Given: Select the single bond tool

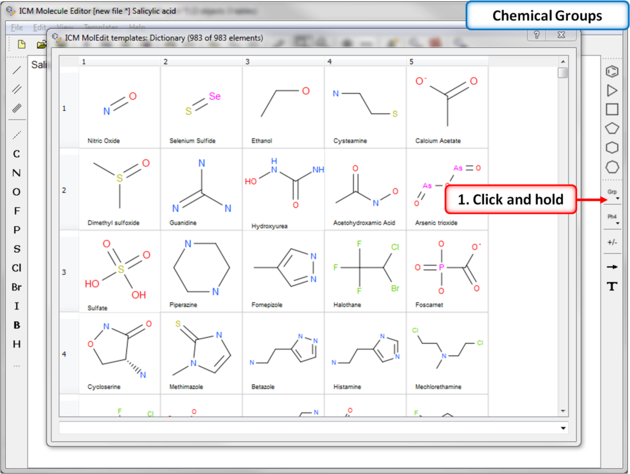Looking at the screenshot, I should (x=17, y=71).
